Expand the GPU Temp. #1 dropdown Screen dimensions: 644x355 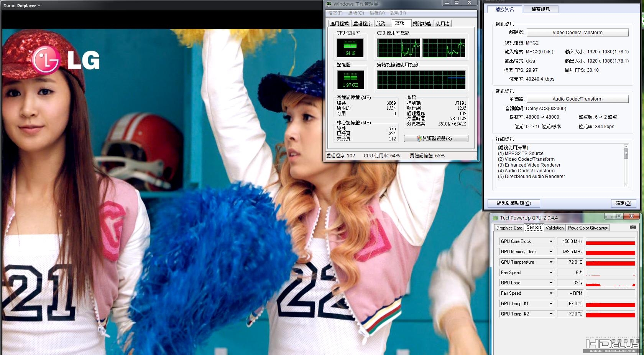pyautogui.click(x=551, y=304)
